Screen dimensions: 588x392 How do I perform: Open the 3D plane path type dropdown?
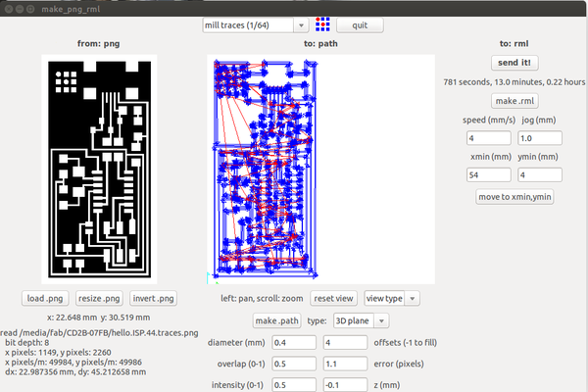click(x=361, y=320)
